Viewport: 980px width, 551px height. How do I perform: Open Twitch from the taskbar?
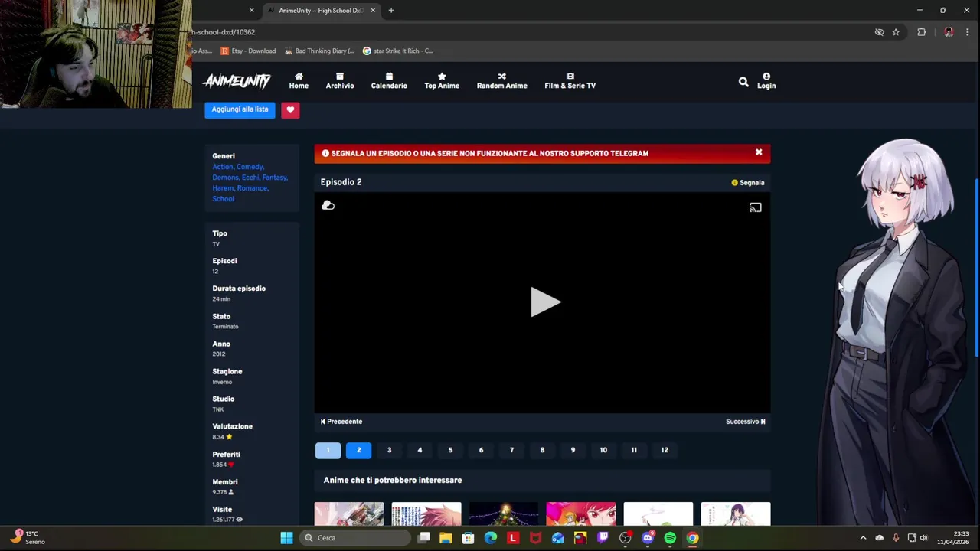pos(603,538)
